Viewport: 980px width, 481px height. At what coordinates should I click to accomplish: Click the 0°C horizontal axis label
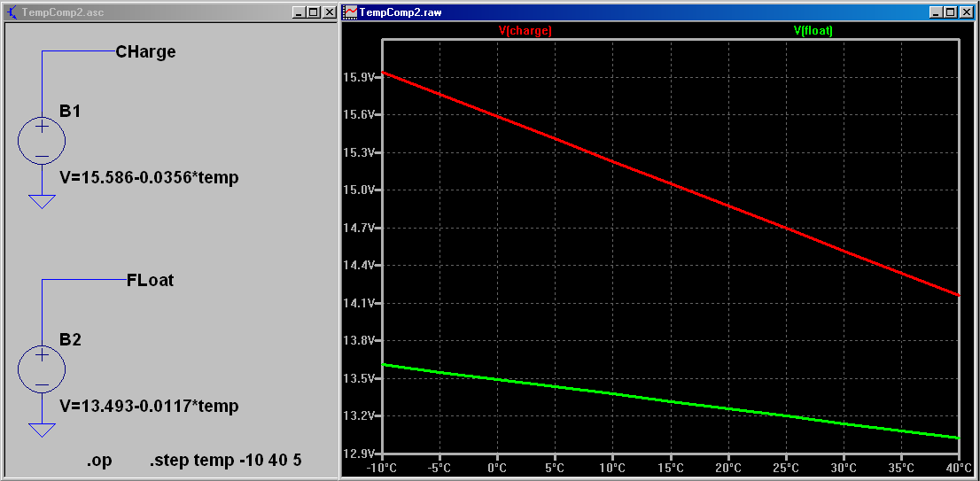(x=497, y=467)
